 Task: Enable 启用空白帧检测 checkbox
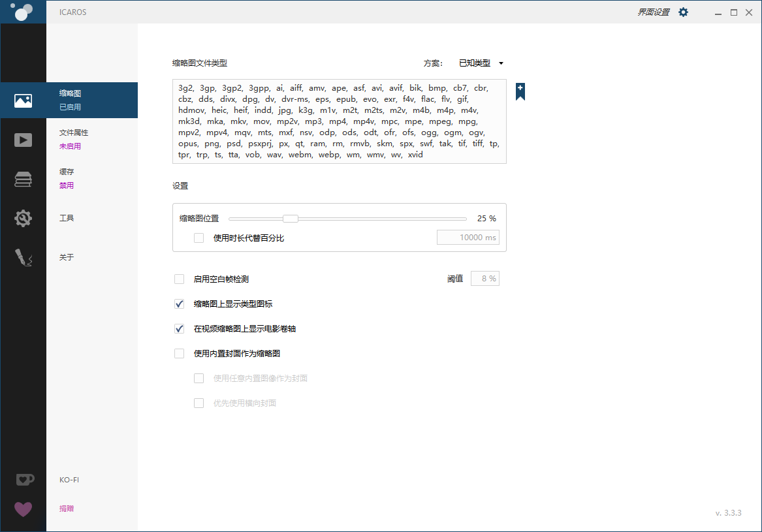click(x=180, y=279)
